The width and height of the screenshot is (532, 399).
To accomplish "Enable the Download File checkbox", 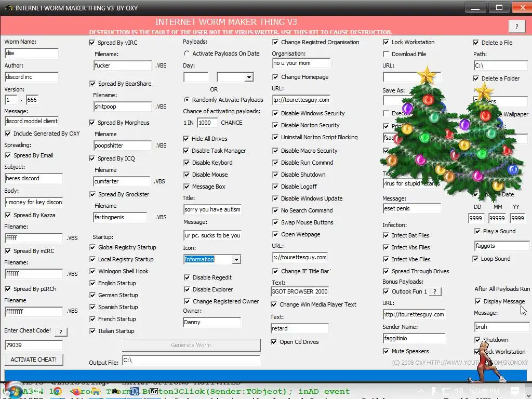I will 386,54.
